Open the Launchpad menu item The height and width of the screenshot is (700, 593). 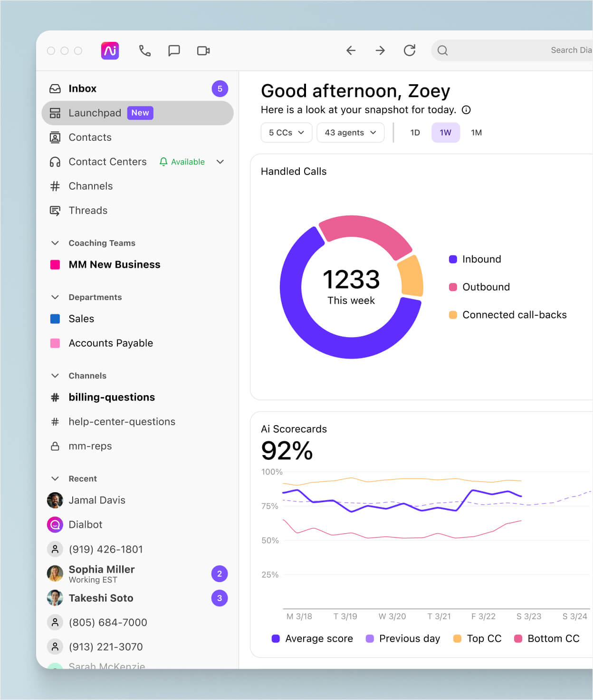pyautogui.click(x=96, y=113)
